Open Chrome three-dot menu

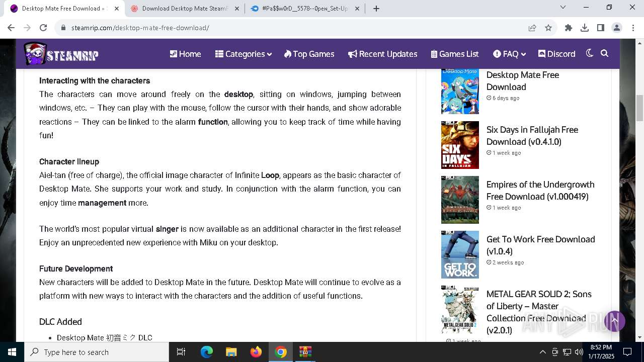pyautogui.click(x=632, y=28)
